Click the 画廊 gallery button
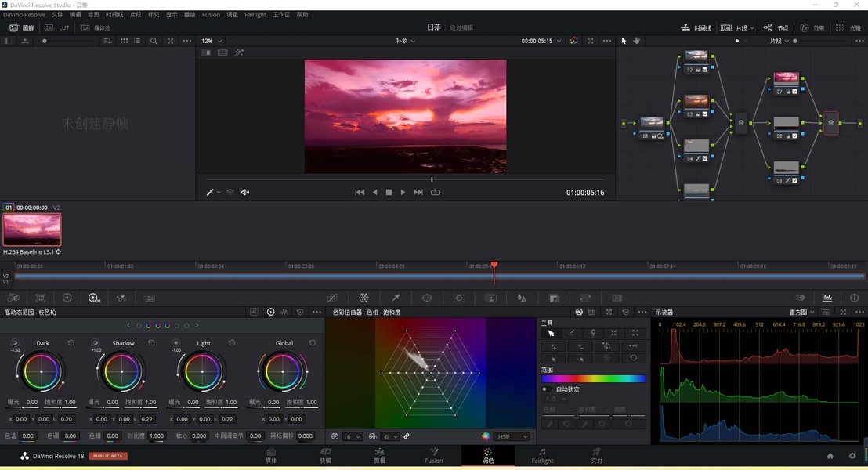 [x=21, y=27]
